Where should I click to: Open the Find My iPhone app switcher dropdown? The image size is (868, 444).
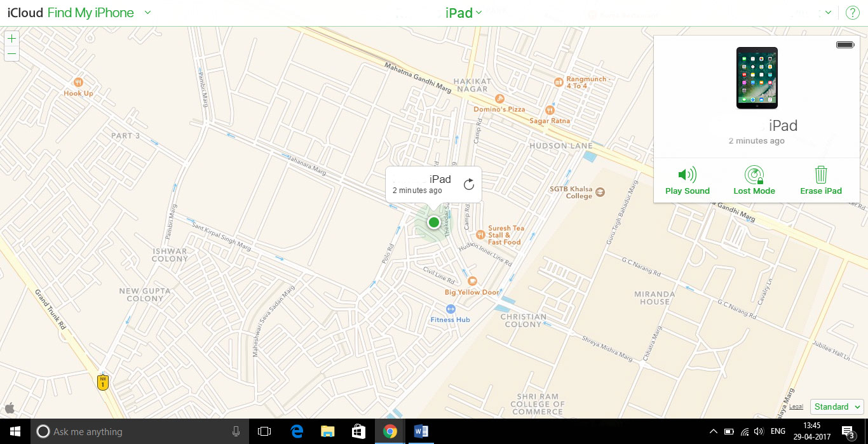point(147,13)
